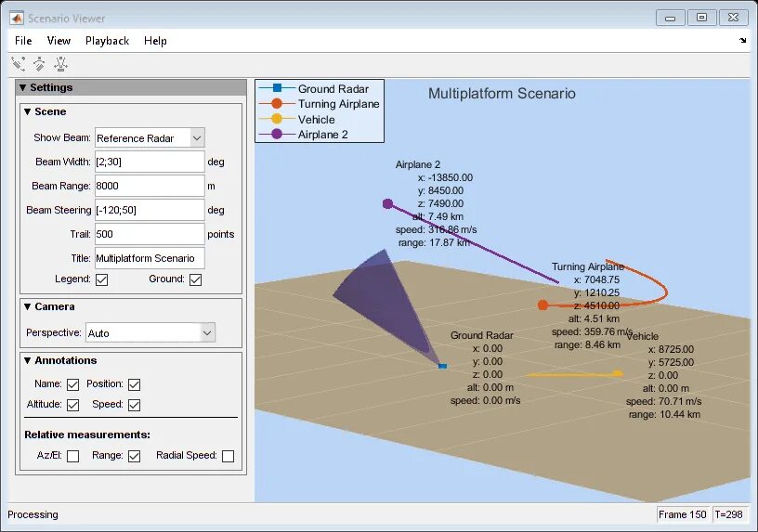758x532 pixels.
Task: Click the T=298 status field
Action: point(729,514)
